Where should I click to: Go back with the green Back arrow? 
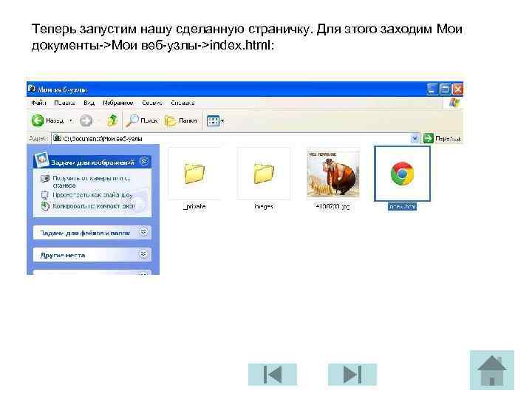click(38, 120)
